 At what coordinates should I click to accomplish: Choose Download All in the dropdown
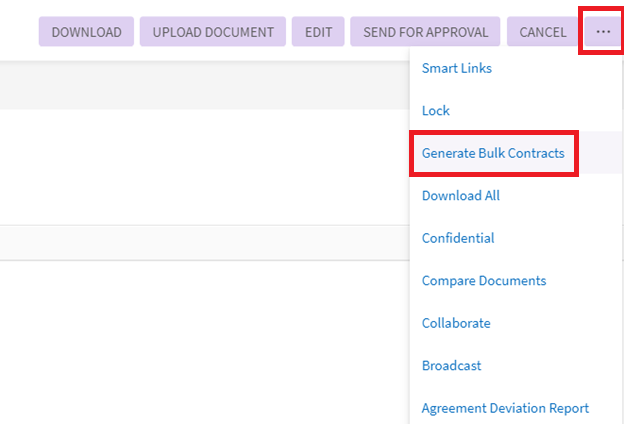point(460,196)
